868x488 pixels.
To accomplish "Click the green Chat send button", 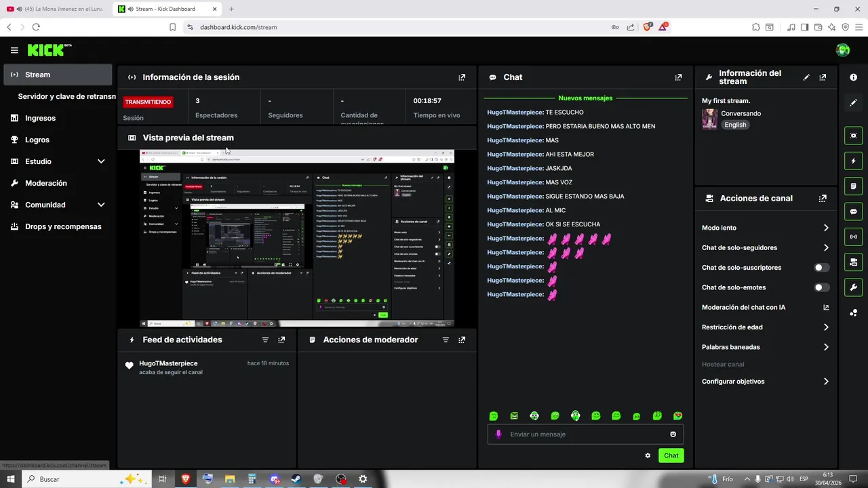I will tap(671, 455).
